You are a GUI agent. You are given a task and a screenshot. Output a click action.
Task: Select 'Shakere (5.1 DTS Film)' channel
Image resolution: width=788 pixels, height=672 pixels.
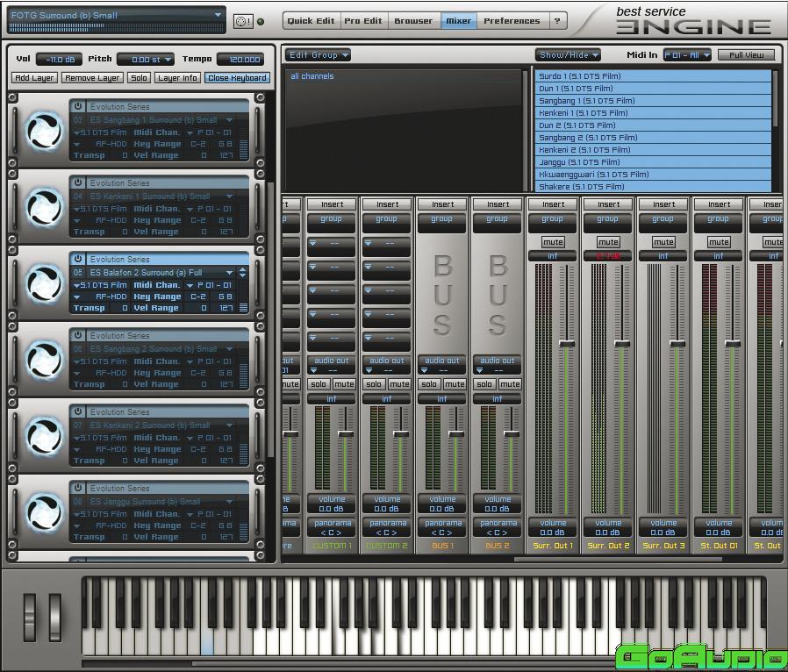pyautogui.click(x=654, y=187)
